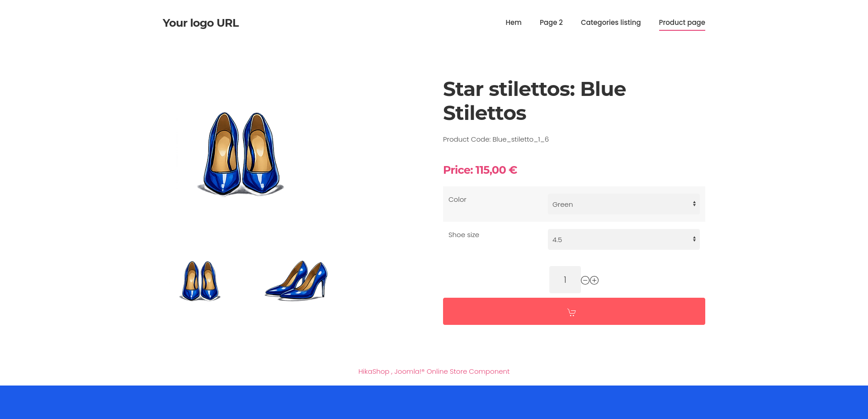Enlarge the main blue stilettos product image
The height and width of the screenshot is (419, 868).
coord(241,154)
